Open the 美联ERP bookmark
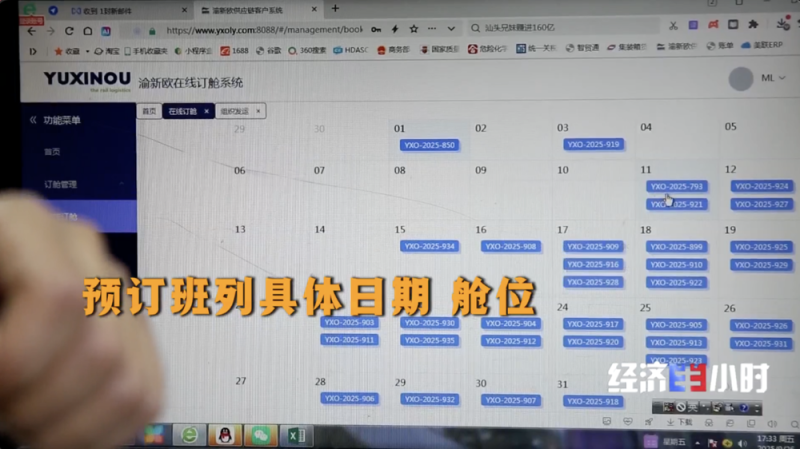The height and width of the screenshot is (449, 800). point(762,45)
